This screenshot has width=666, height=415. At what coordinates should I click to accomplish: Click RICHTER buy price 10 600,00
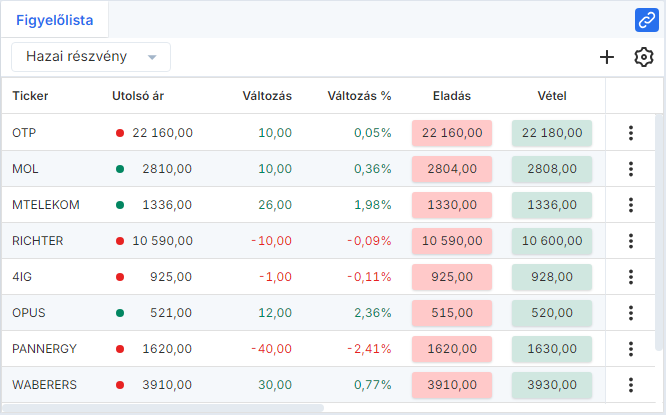552,241
